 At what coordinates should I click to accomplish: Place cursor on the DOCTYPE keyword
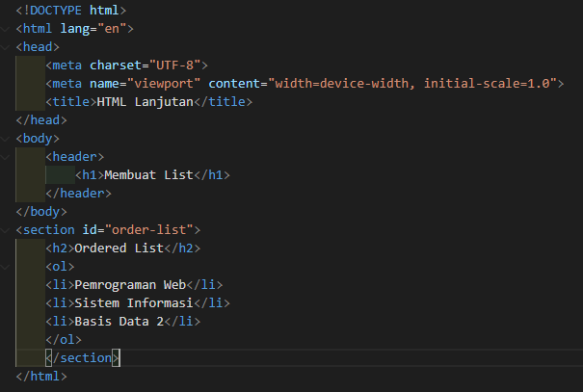(55, 11)
